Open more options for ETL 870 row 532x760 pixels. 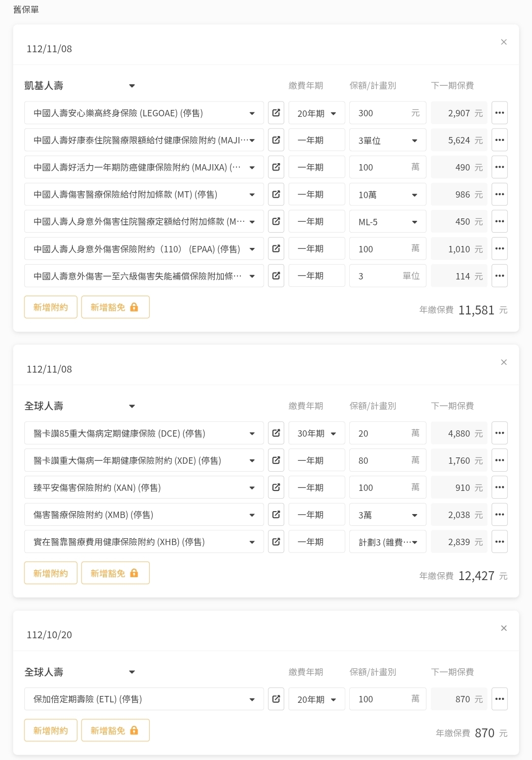[499, 699]
